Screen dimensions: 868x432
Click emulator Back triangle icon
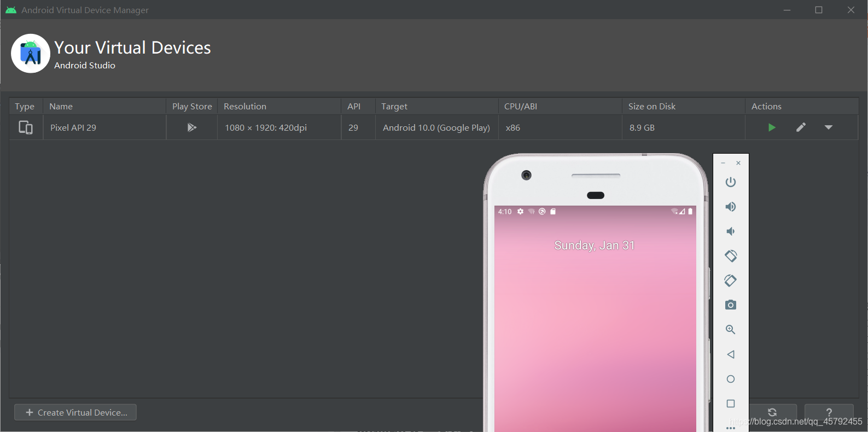tap(731, 354)
